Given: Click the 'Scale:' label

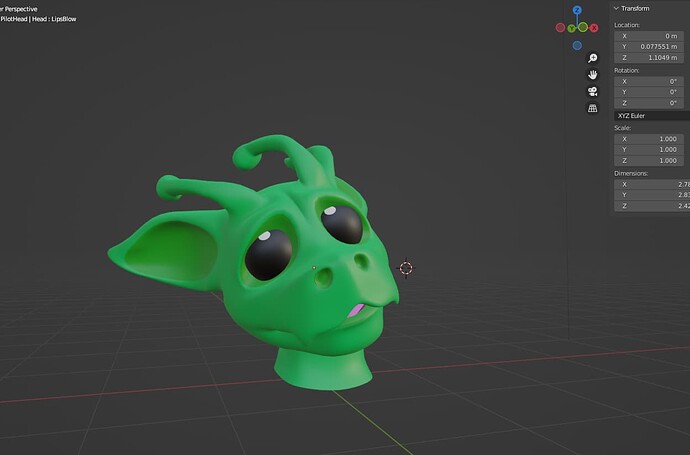Looking at the screenshot, I should (x=623, y=128).
